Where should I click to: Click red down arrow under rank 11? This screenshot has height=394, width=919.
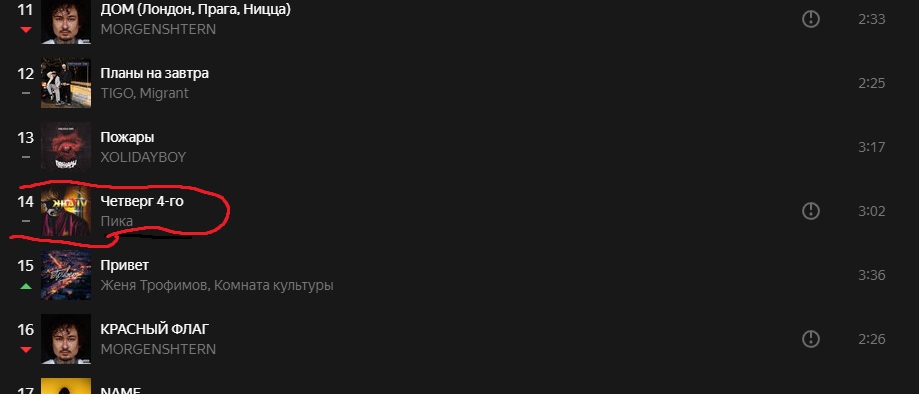coord(25,29)
